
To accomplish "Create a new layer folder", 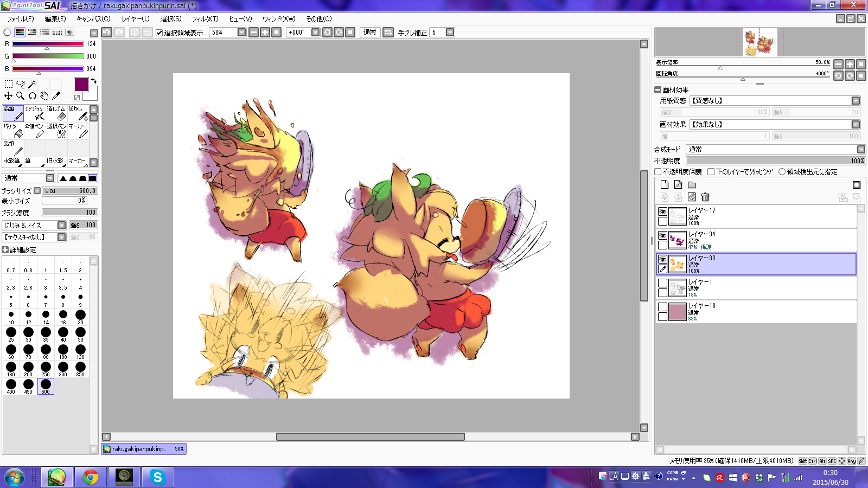I will tap(692, 185).
